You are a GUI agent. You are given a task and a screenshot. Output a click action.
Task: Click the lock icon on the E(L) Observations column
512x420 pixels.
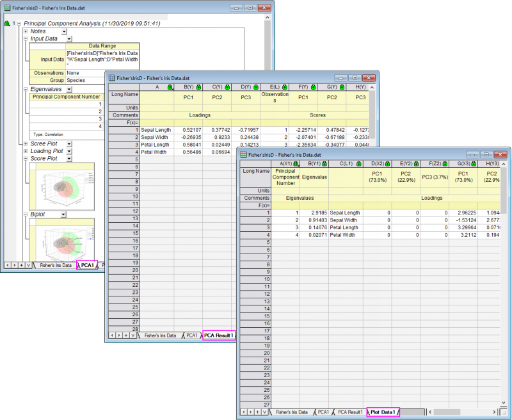285,86
